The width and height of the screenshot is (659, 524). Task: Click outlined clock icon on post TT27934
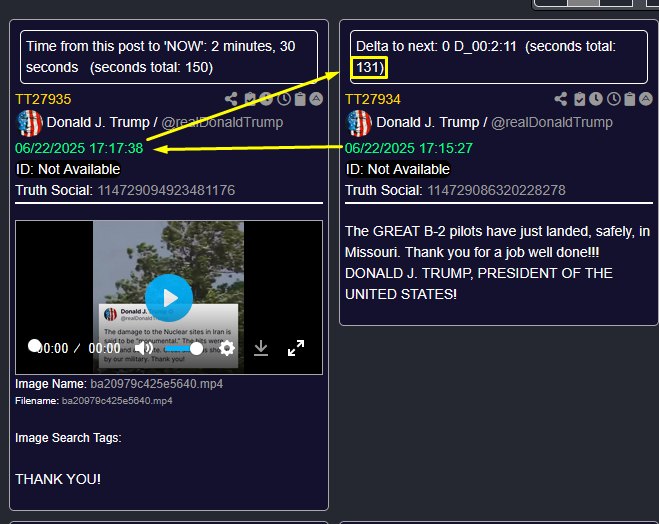[614, 99]
